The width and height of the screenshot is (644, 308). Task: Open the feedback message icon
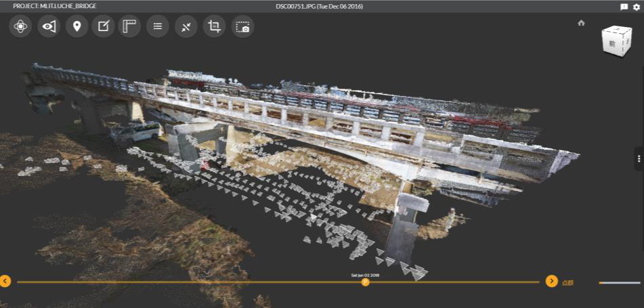tap(624, 6)
